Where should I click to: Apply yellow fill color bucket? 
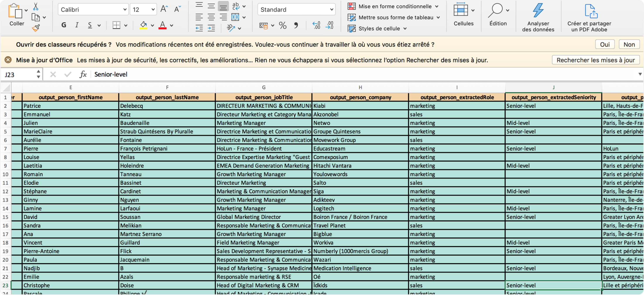click(143, 25)
